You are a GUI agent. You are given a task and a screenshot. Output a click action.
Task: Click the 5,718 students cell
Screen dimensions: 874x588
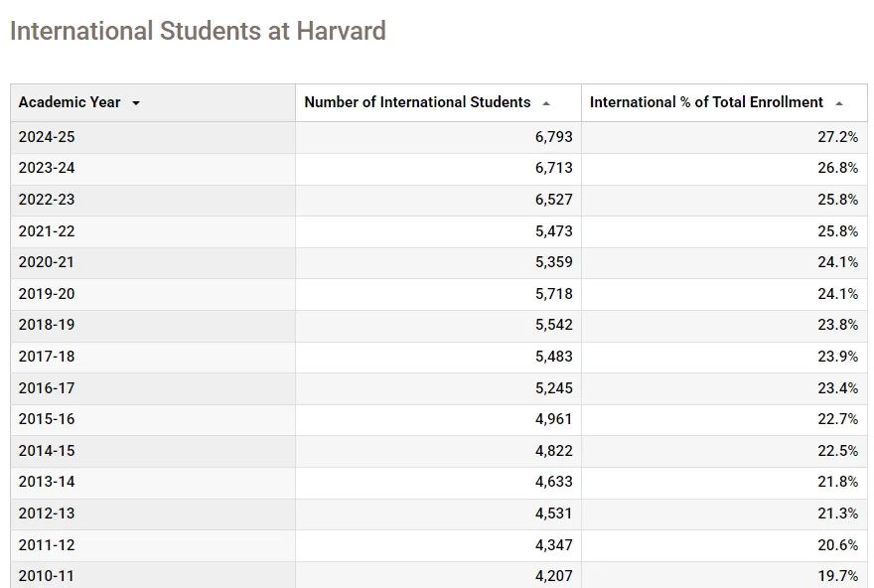438,294
